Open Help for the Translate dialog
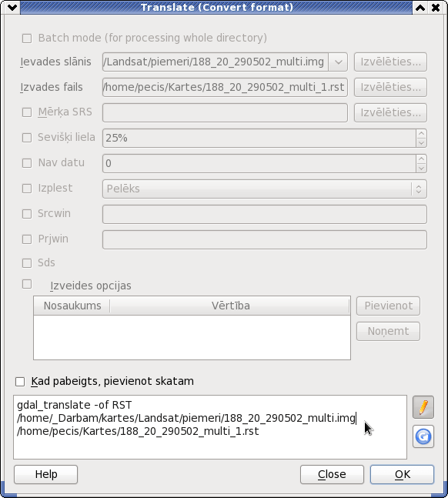 pyautogui.click(x=45, y=474)
